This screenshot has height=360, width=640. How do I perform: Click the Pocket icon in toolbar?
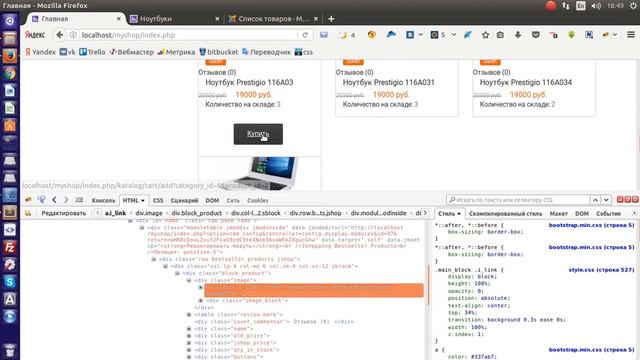click(536, 35)
